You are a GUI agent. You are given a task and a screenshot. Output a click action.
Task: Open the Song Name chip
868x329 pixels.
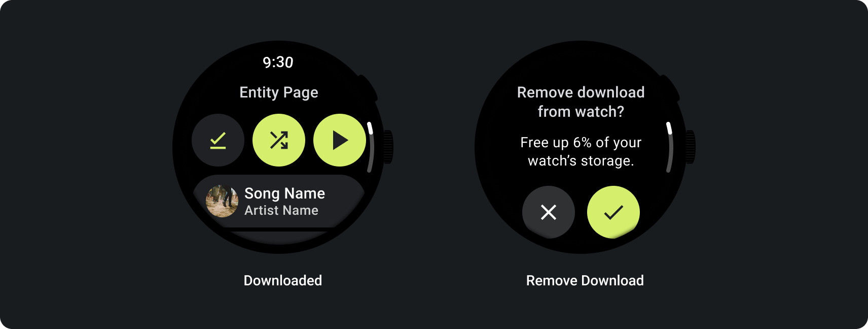(x=279, y=201)
